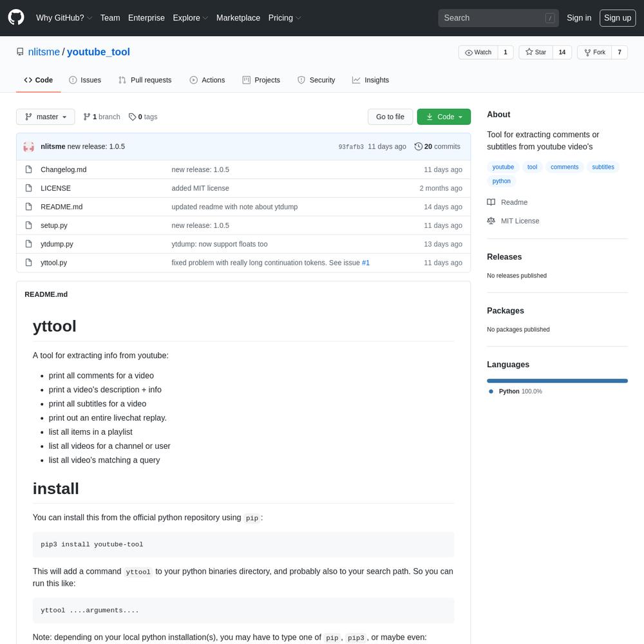Click the Go to file button
This screenshot has height=644, width=644.
pyautogui.click(x=390, y=117)
